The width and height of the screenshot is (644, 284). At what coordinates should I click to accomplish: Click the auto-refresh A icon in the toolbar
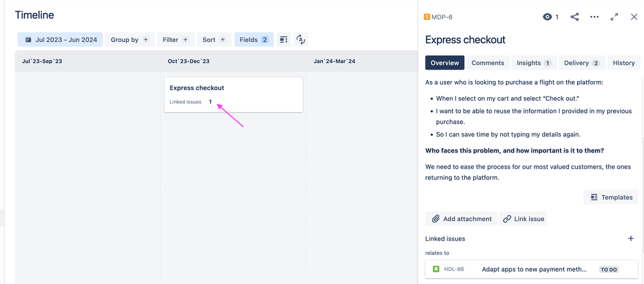301,40
